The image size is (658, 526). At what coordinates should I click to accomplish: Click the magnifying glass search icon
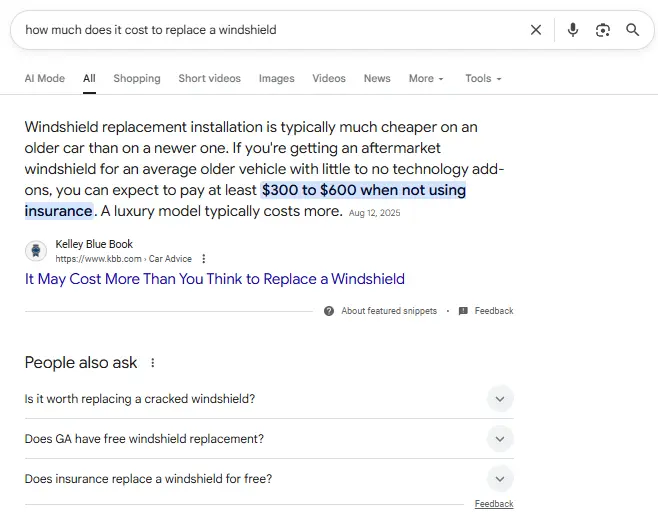coord(632,30)
